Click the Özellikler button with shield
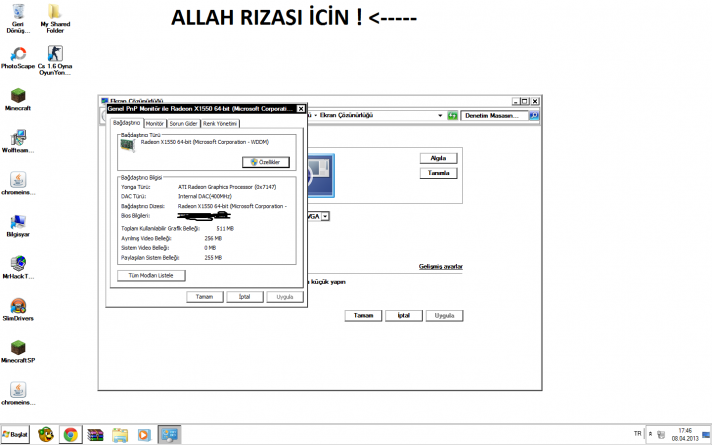The height and width of the screenshot is (445, 712). point(266,162)
